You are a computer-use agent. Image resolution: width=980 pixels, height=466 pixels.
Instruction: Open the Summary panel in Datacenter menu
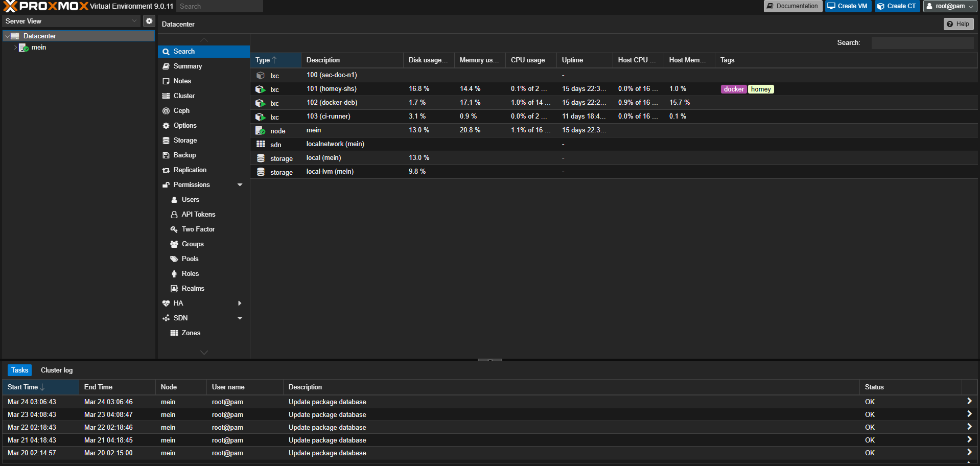tap(188, 66)
